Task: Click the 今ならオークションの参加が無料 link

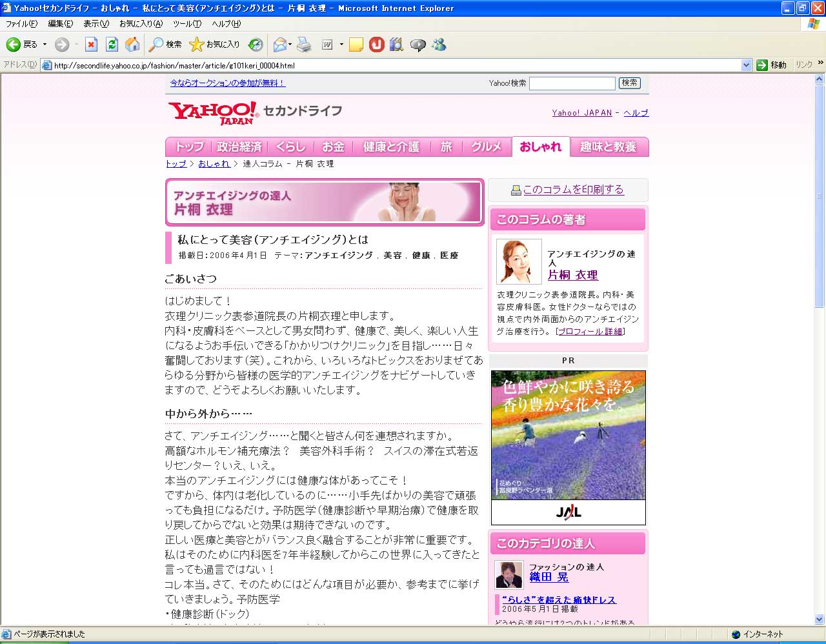Action: [x=227, y=83]
